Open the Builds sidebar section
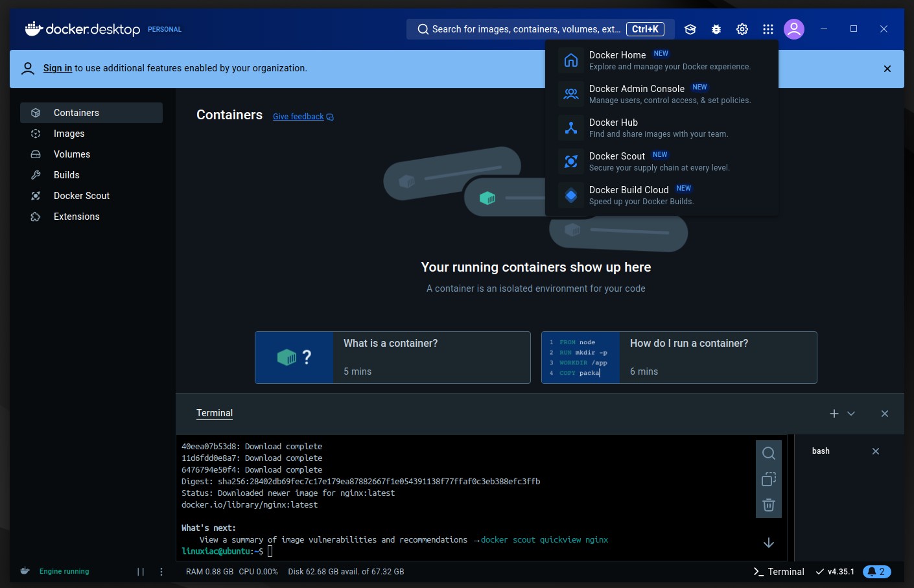The width and height of the screenshot is (914, 588). pyautogui.click(x=91, y=175)
